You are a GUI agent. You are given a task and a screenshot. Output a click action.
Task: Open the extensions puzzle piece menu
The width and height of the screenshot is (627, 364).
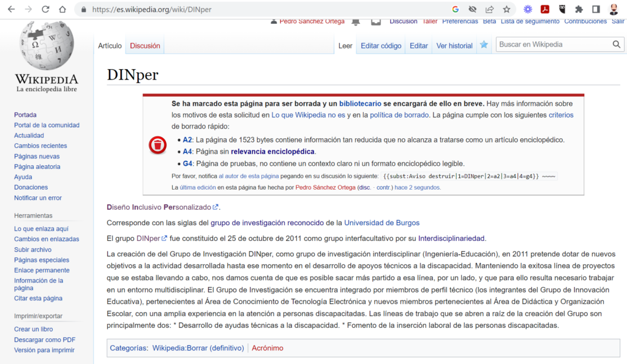(x=579, y=9)
